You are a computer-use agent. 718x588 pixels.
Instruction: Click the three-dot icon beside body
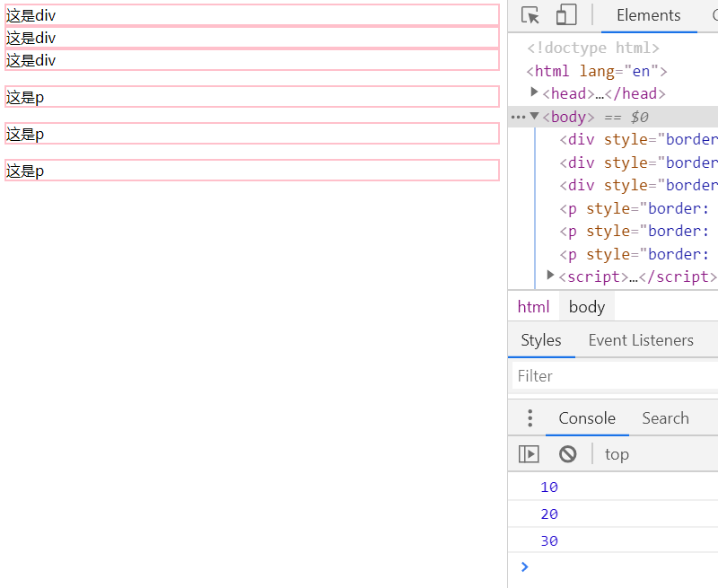pyautogui.click(x=518, y=118)
